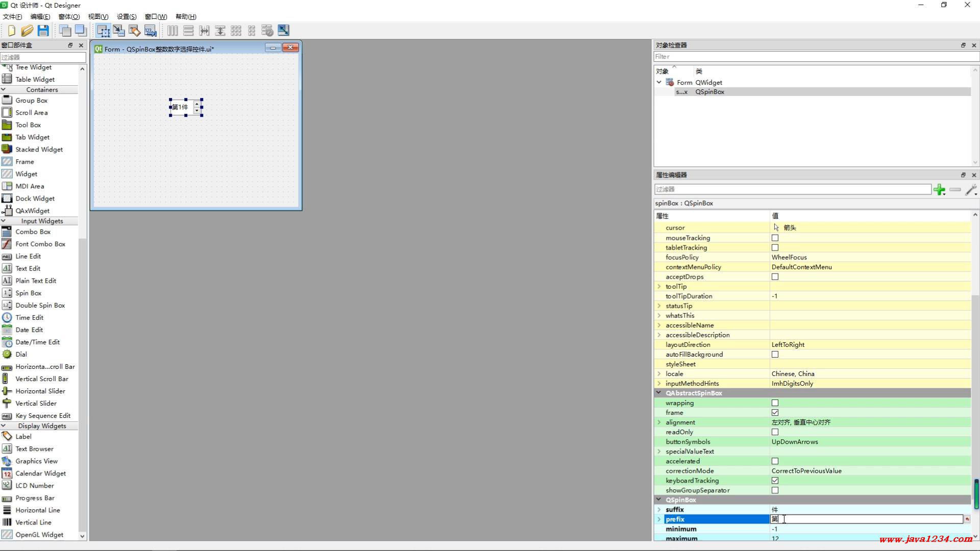Apply horizontal splitter layout
This screenshot has height=551, width=980.
click(204, 31)
